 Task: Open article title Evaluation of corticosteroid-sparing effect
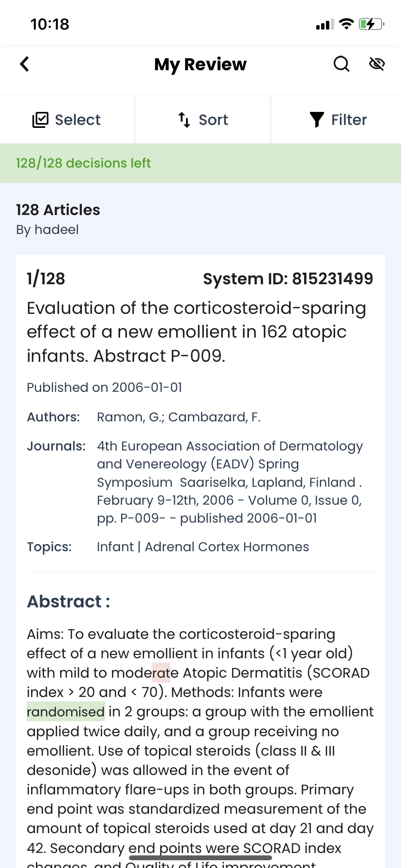pyautogui.click(x=197, y=332)
